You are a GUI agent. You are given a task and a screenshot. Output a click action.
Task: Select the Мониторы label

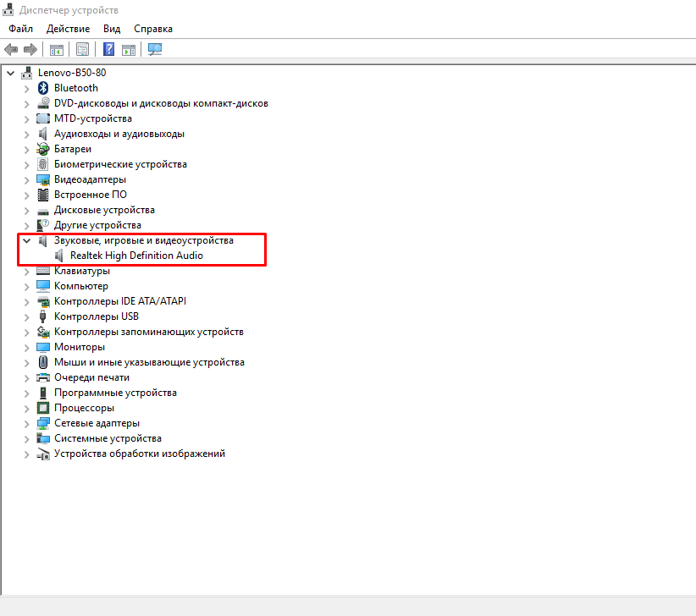click(x=80, y=347)
